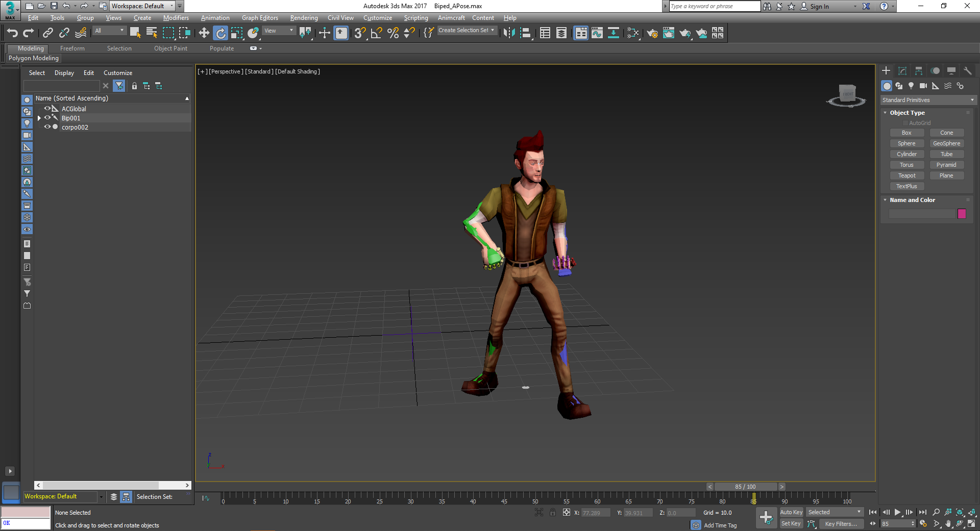
Task: Toggle the 3D Snaps button
Action: (x=360, y=33)
